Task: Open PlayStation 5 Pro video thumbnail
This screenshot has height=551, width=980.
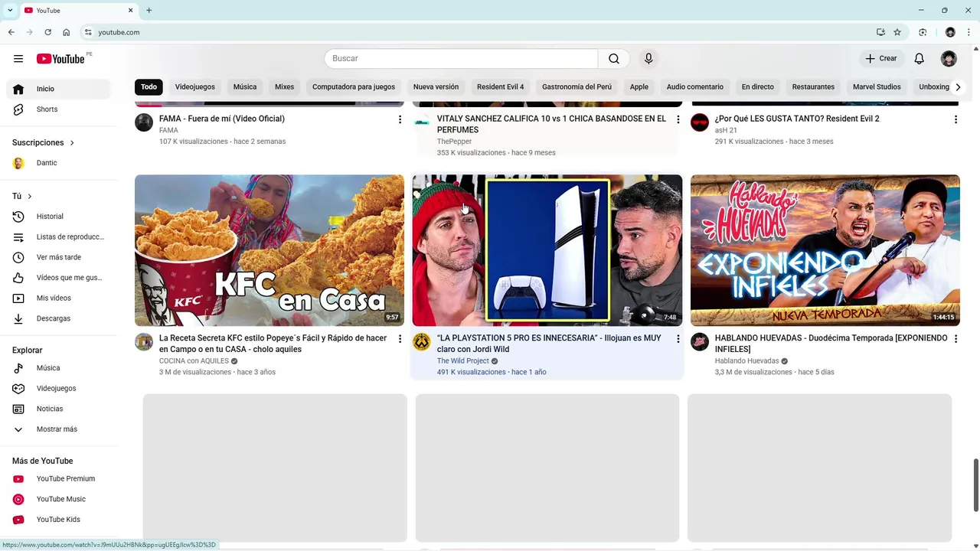Action: click(x=547, y=250)
